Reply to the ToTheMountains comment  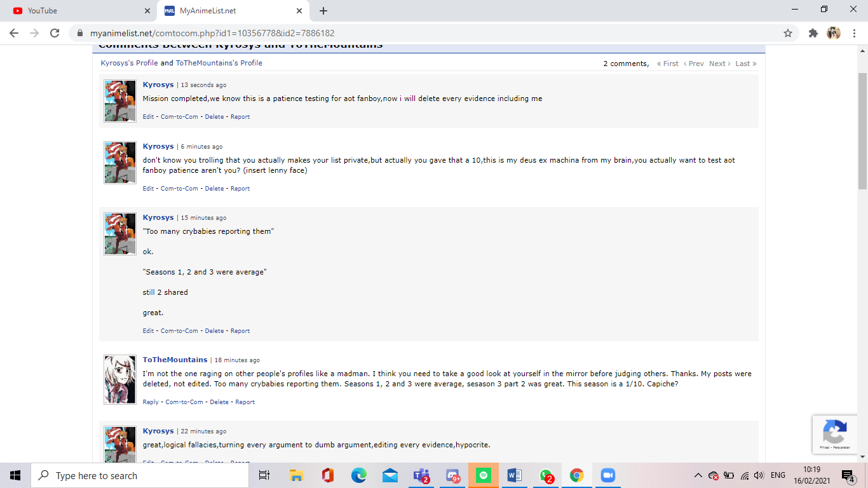click(151, 402)
